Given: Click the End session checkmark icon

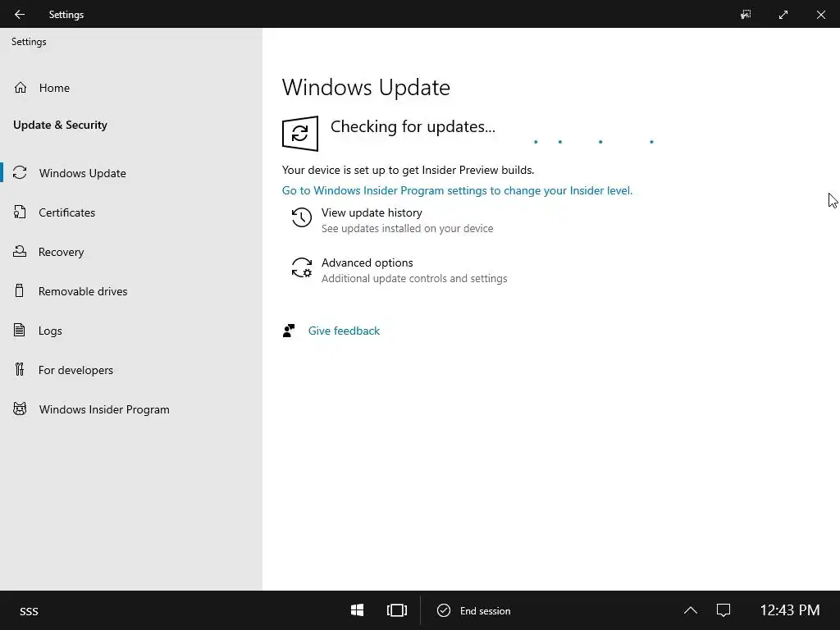Looking at the screenshot, I should click(444, 610).
